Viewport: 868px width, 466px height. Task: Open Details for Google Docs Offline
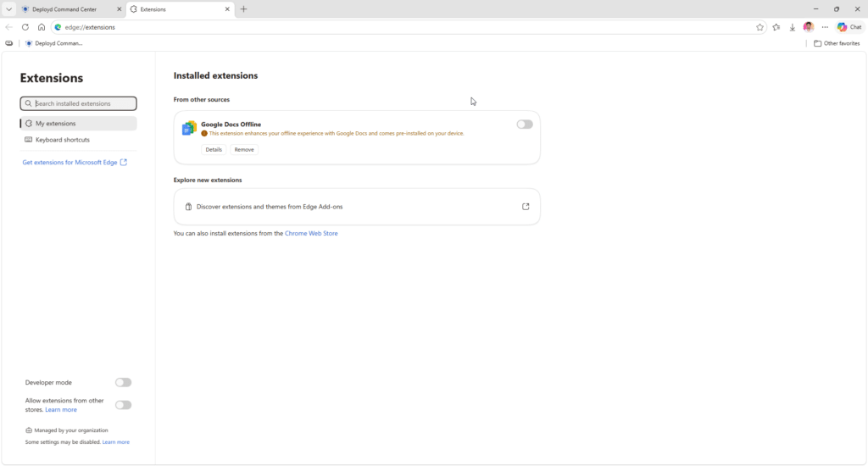coord(214,149)
